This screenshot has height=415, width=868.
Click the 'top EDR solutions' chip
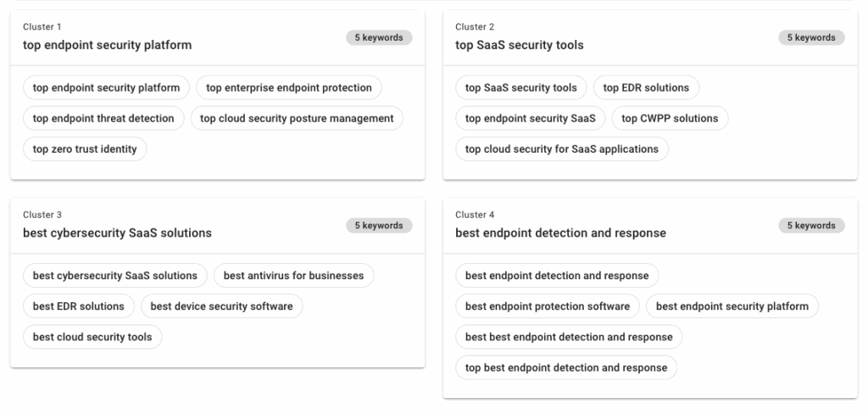646,87
